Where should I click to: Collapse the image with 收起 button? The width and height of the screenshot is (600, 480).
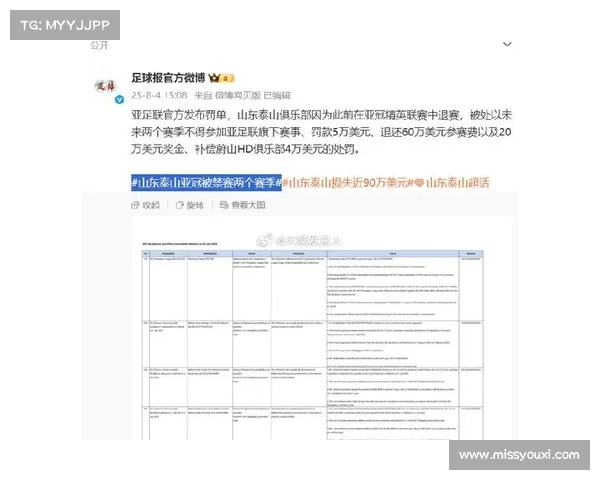click(x=145, y=205)
